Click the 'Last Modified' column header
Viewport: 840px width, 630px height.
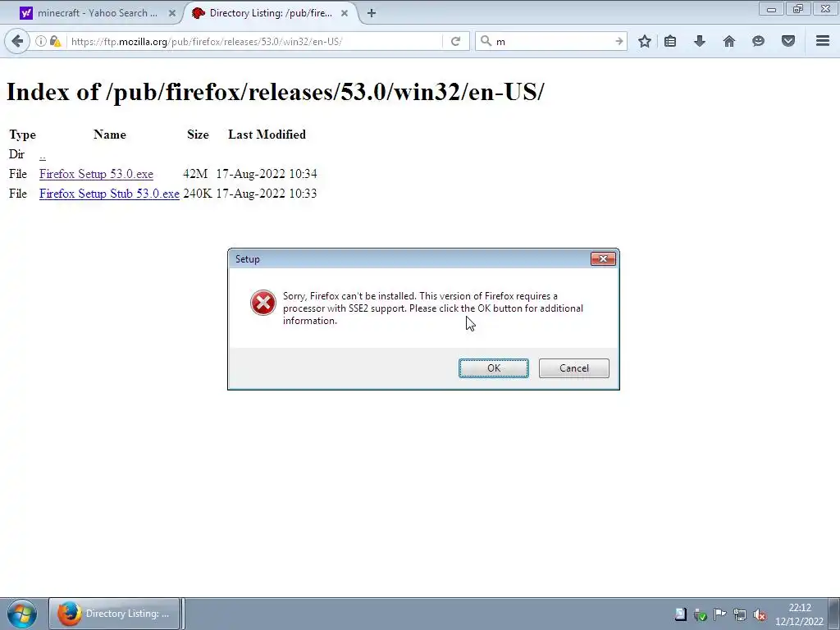coord(267,135)
